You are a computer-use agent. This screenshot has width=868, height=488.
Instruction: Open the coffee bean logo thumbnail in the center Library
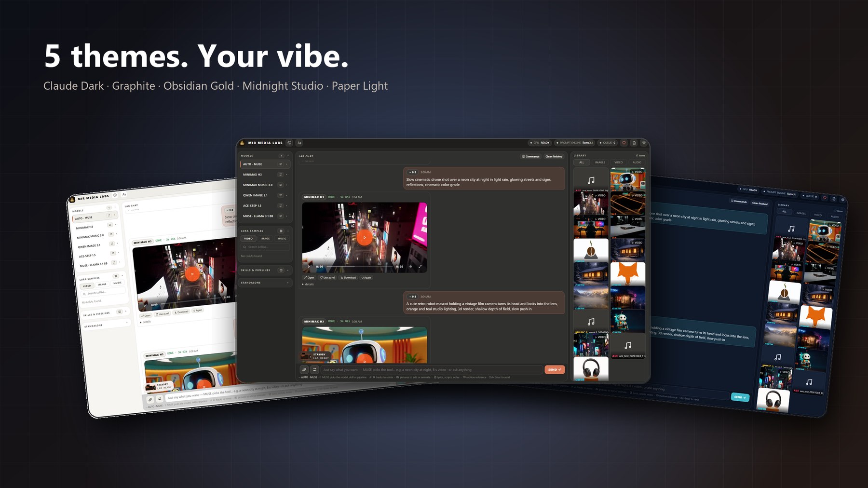[591, 250]
